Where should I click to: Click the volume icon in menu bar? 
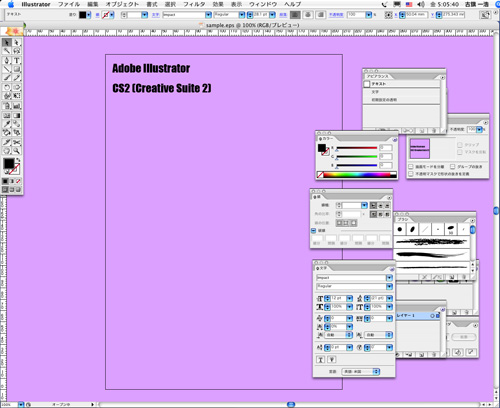point(421,4)
